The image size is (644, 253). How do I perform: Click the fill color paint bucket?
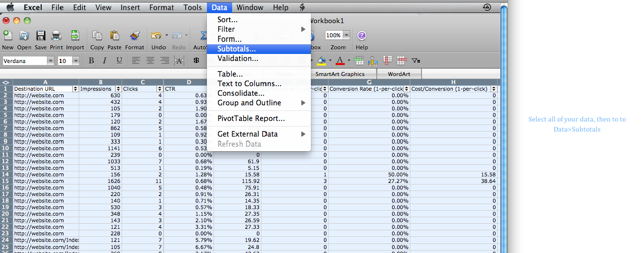(x=321, y=60)
